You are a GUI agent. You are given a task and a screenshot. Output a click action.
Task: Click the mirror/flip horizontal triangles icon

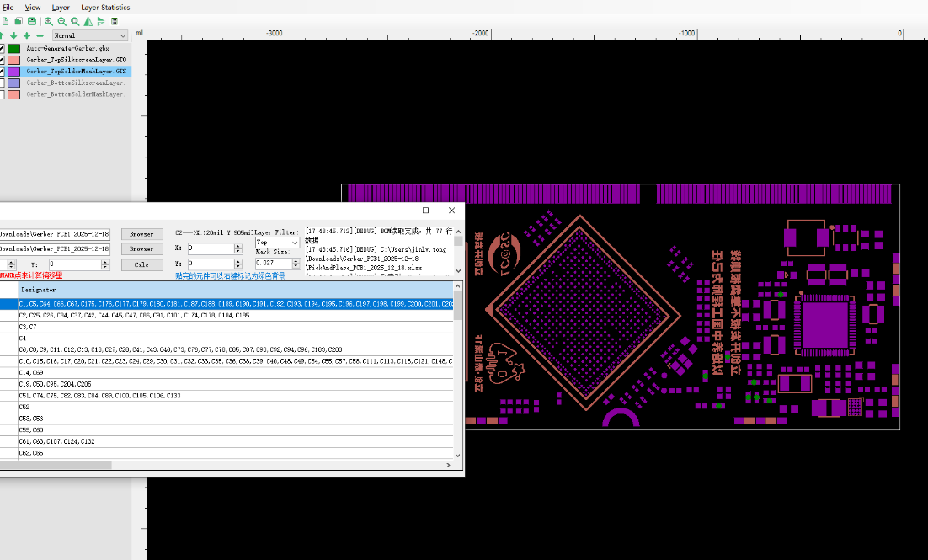pyautogui.click(x=88, y=21)
